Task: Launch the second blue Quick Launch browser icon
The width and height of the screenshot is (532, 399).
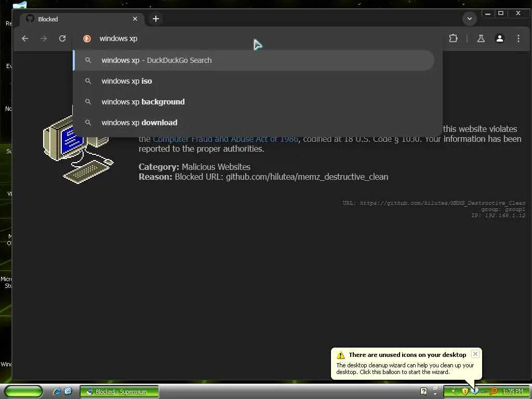Action: [x=68, y=391]
